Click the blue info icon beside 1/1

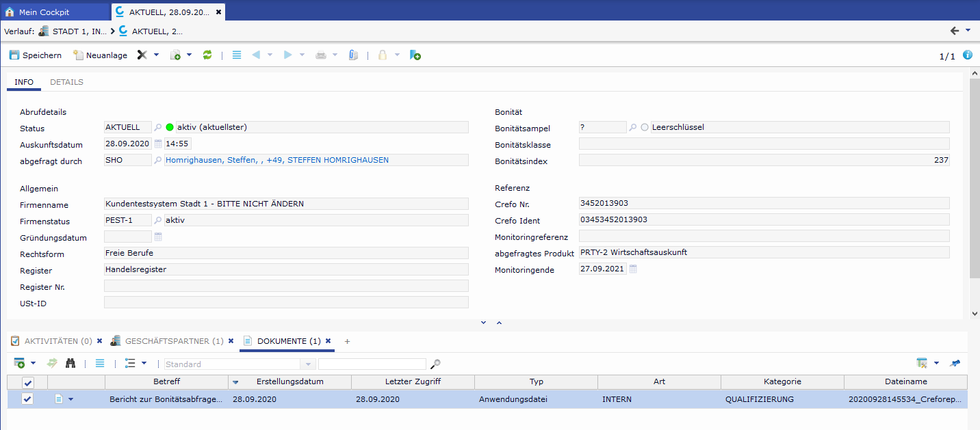tap(968, 55)
